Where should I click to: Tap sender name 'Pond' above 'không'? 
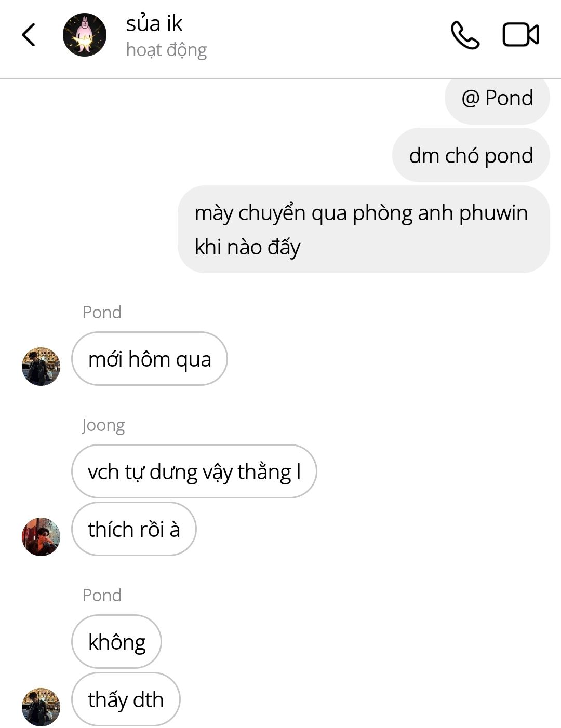pos(102,595)
